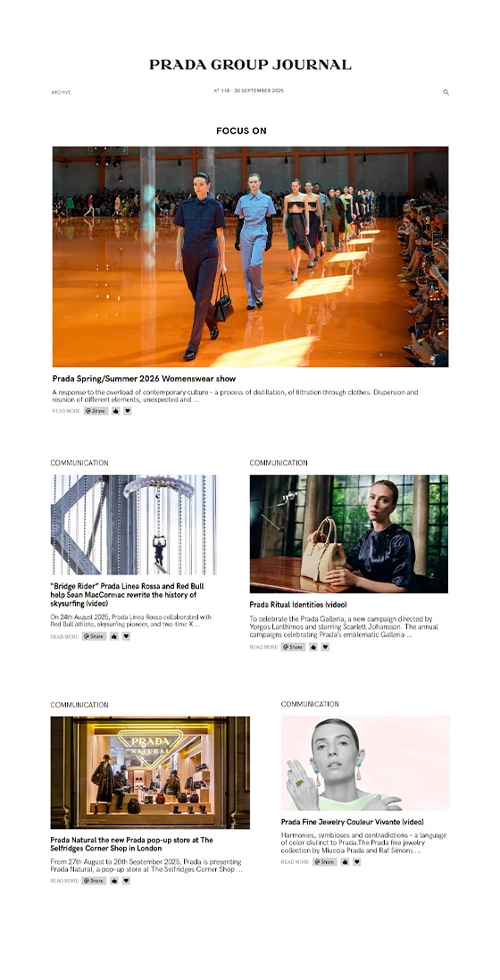The height and width of the screenshot is (980, 500).
Task: Thumbs-up the Prada Natural pop-up store article
Action: click(x=113, y=881)
